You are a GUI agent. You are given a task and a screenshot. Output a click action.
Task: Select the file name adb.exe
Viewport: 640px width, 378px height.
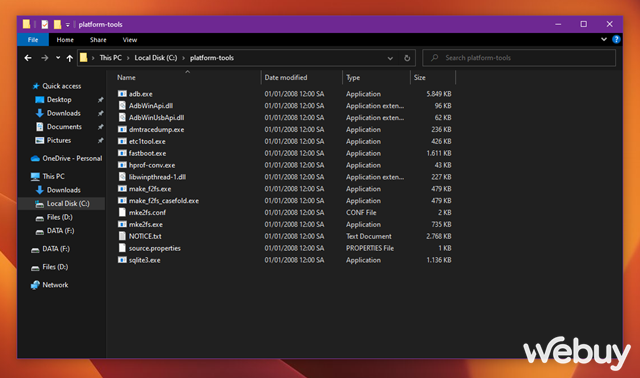[141, 94]
